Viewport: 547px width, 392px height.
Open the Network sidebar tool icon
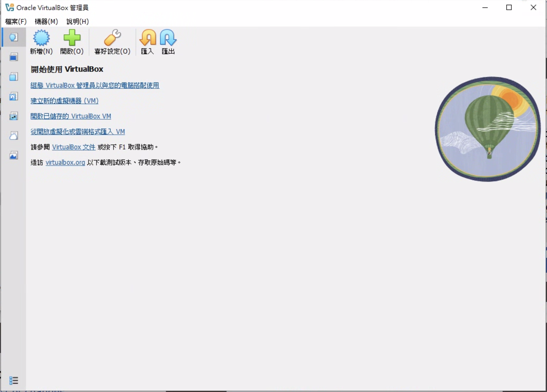[x=13, y=116]
